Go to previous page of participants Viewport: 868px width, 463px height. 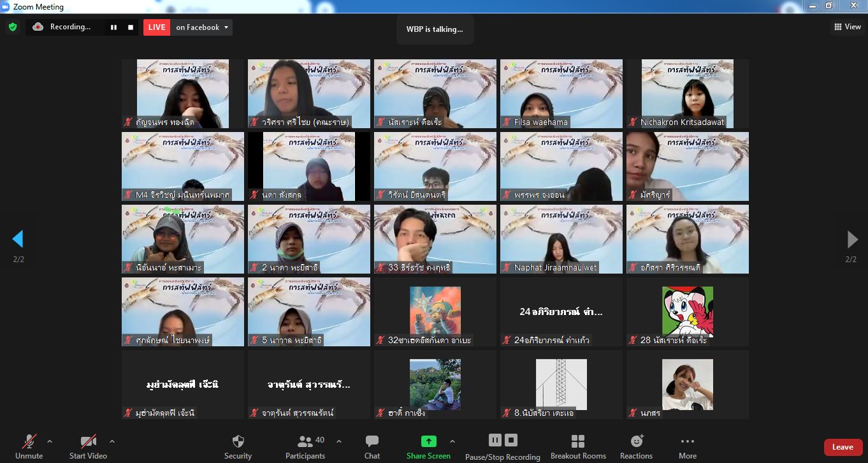18,239
